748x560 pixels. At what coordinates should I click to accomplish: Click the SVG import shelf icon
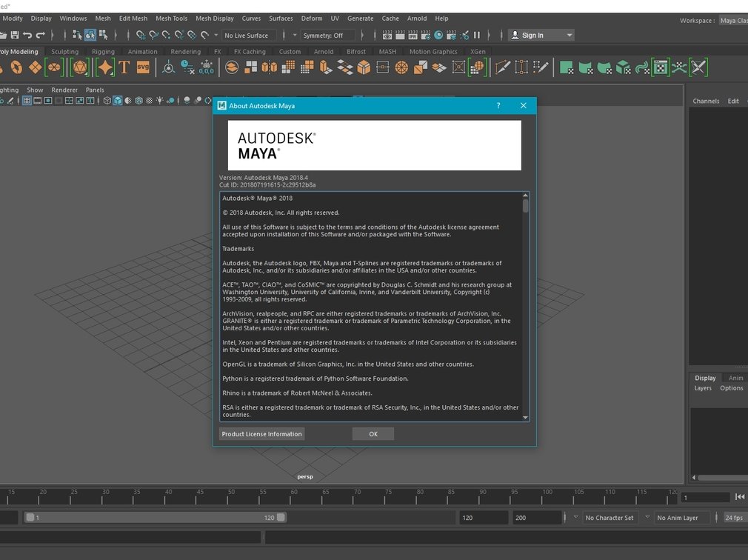pyautogui.click(x=143, y=67)
